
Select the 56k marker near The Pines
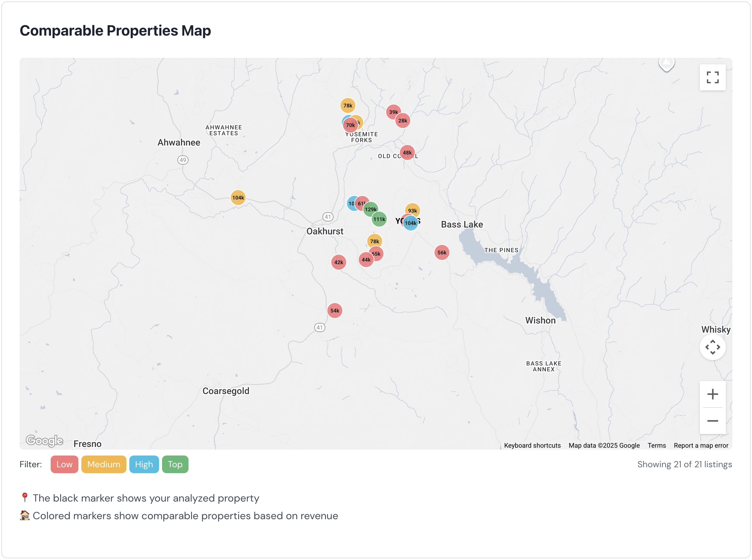(441, 252)
